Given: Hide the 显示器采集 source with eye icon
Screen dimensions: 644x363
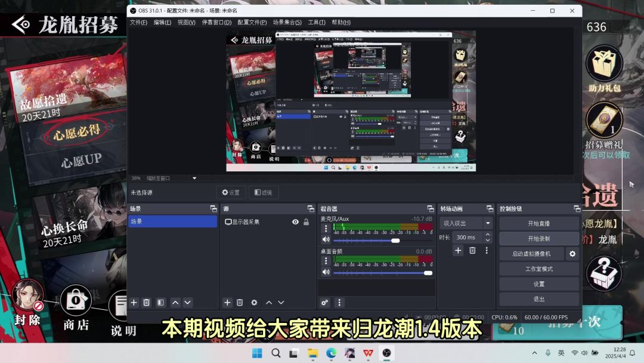Looking at the screenshot, I should click(x=295, y=222).
